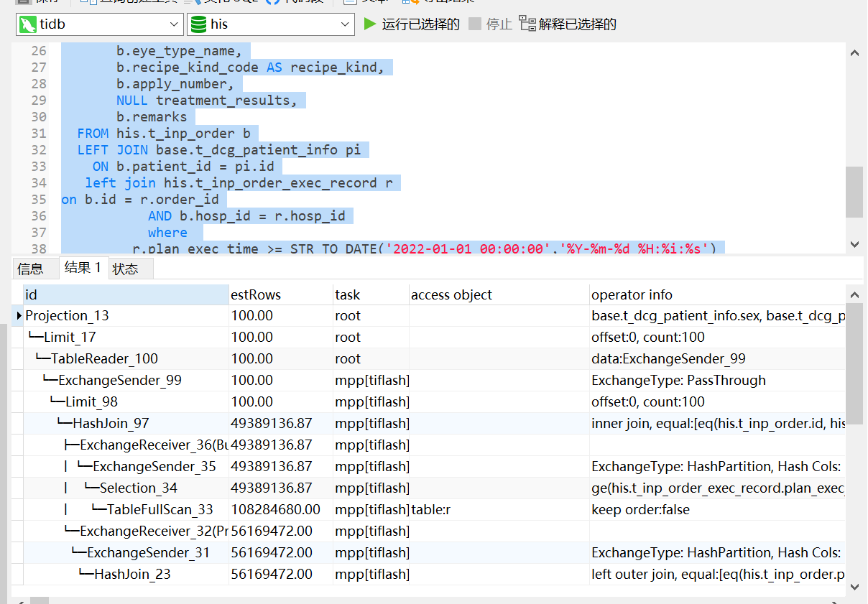This screenshot has height=604, width=868.
Task: Click the keep order:false cell
Action: (x=717, y=510)
